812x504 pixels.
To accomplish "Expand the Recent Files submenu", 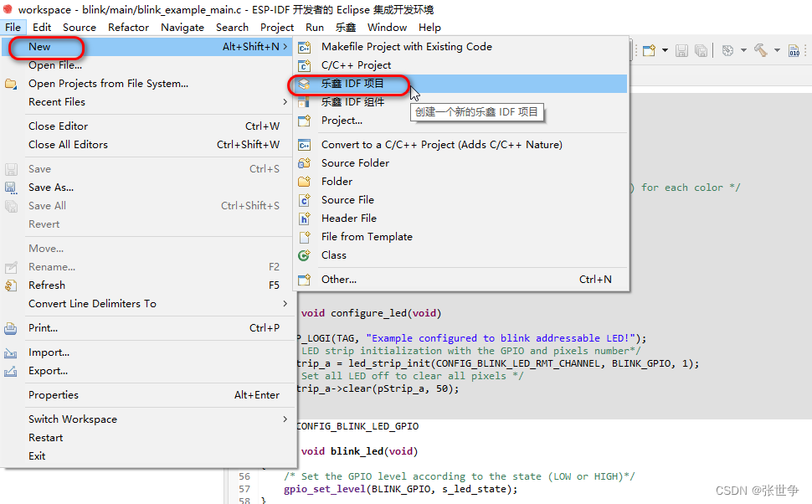I will pos(285,102).
